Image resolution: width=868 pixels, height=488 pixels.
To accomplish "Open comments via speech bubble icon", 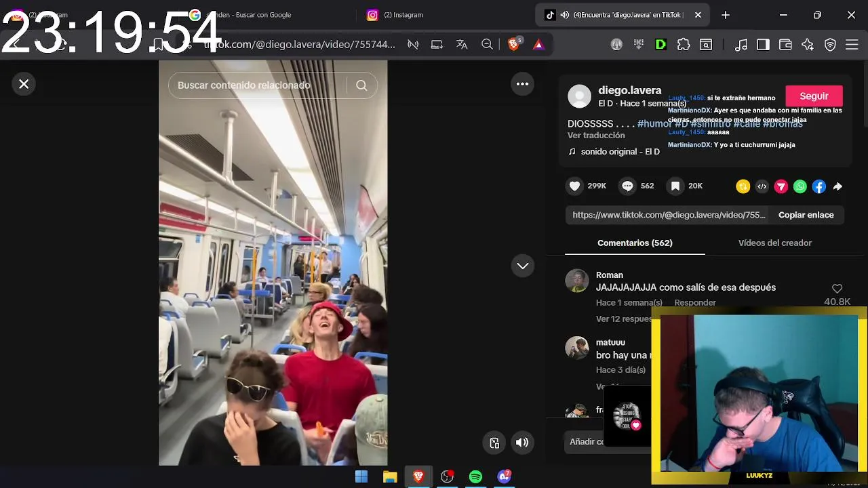I will click(x=628, y=186).
